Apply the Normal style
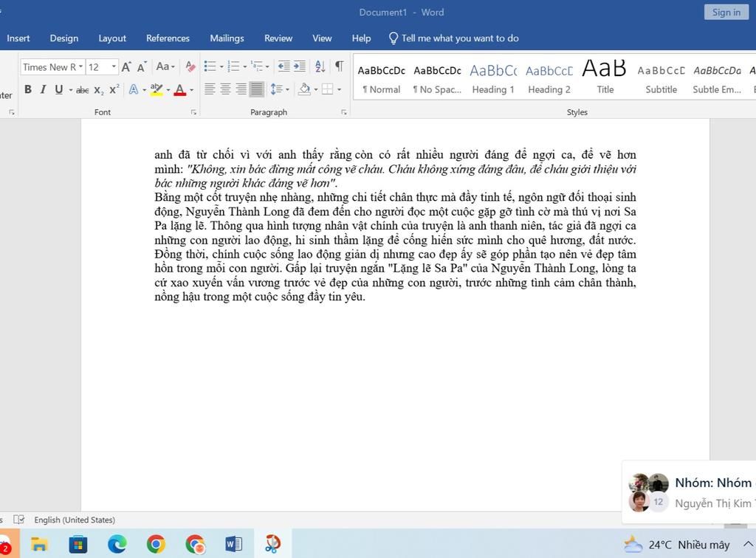This screenshot has height=558, width=756. [382, 78]
